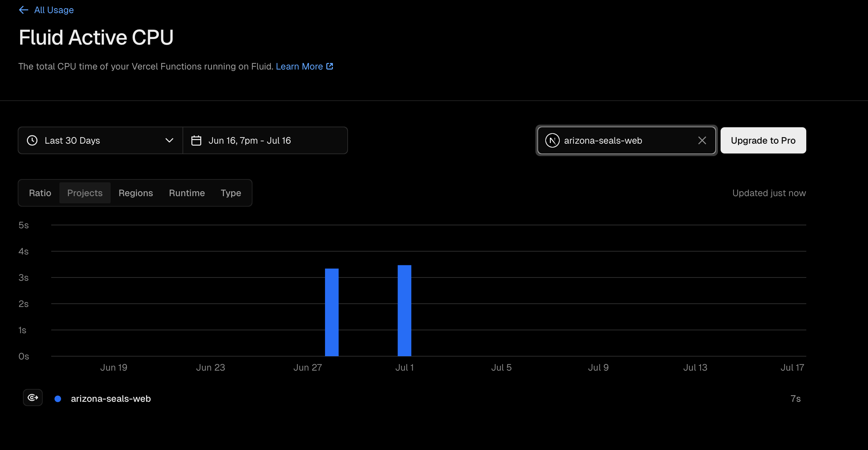Viewport: 868px width, 450px height.
Task: Click the clock icon in the time range selector
Action: 33,140
